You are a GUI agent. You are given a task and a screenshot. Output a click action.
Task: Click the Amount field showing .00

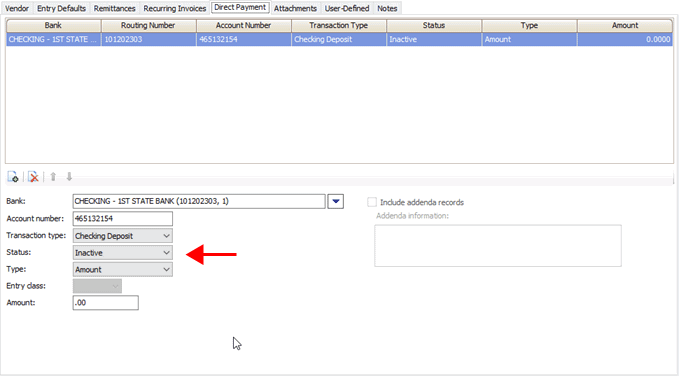point(106,303)
